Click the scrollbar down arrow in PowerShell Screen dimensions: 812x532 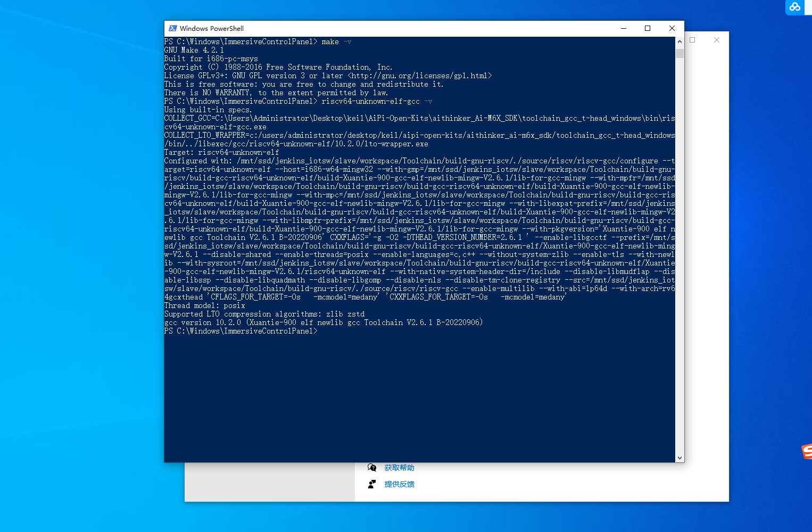tap(680, 458)
